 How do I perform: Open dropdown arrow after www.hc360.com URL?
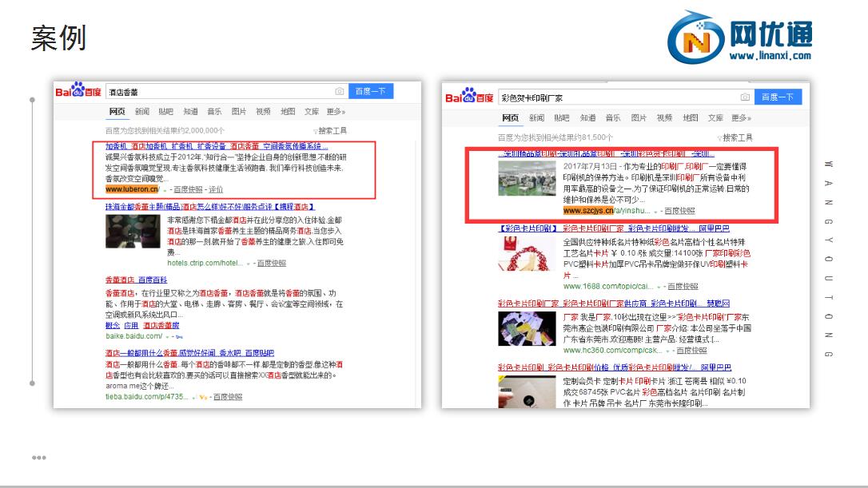coord(668,351)
